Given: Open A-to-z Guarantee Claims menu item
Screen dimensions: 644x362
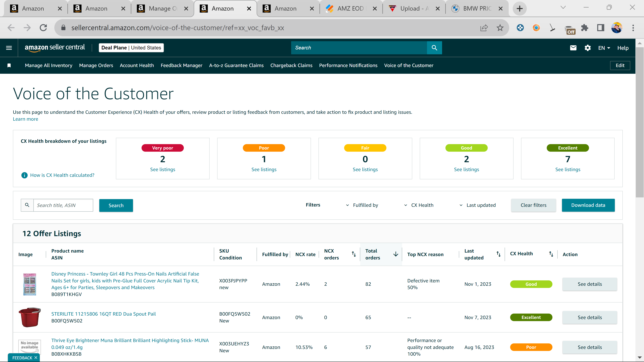Looking at the screenshot, I should 236,66.
